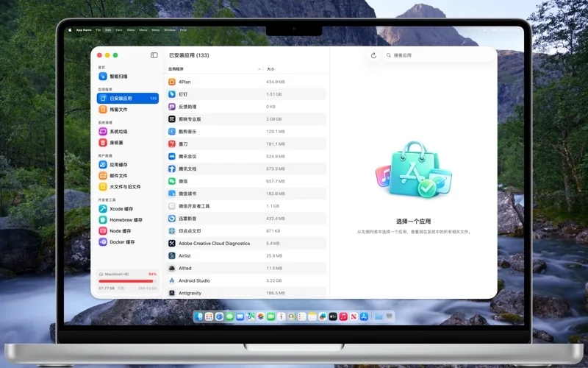Image resolution: width=588 pixels, height=368 pixels.
Task: Select the 4Plan app icon
Action: pos(172,82)
